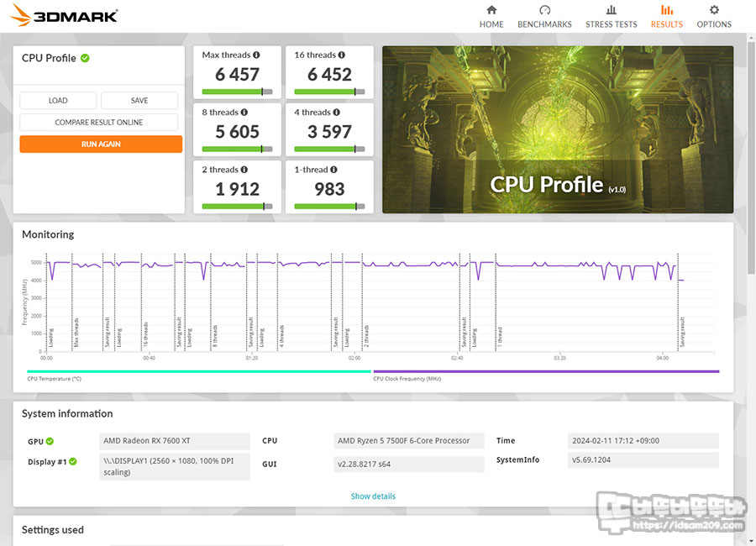Click the System information heading
This screenshot has height=546, width=756.
pyautogui.click(x=67, y=414)
